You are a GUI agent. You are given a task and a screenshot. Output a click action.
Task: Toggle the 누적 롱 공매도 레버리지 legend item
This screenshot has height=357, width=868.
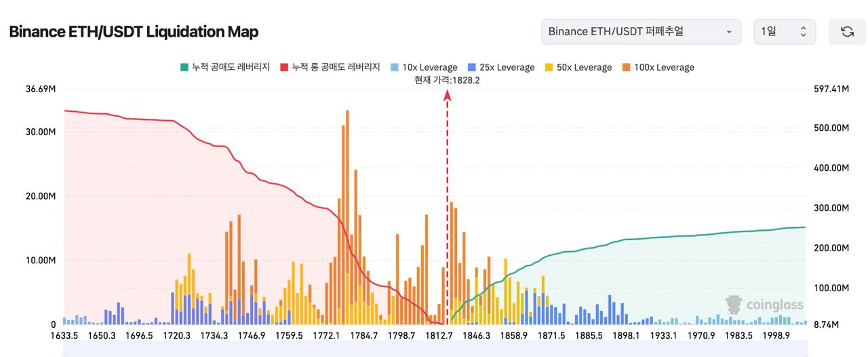tap(330, 67)
